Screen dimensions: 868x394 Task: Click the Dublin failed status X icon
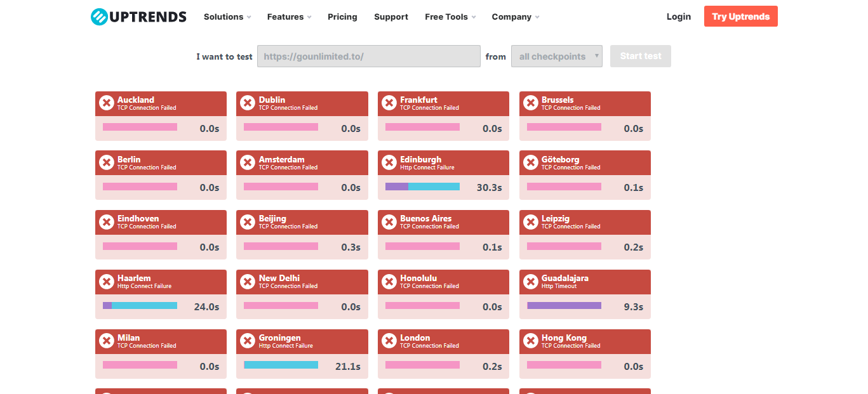(248, 103)
